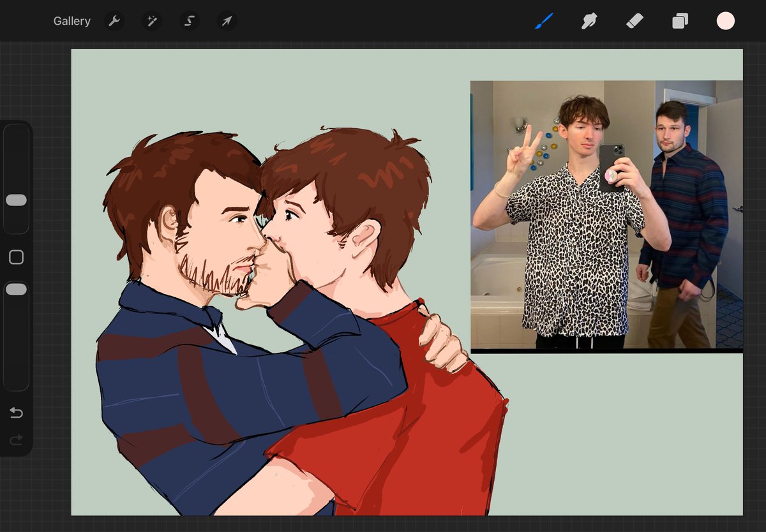Tap the square modify button in sidebar
766x532 pixels.
click(16, 257)
